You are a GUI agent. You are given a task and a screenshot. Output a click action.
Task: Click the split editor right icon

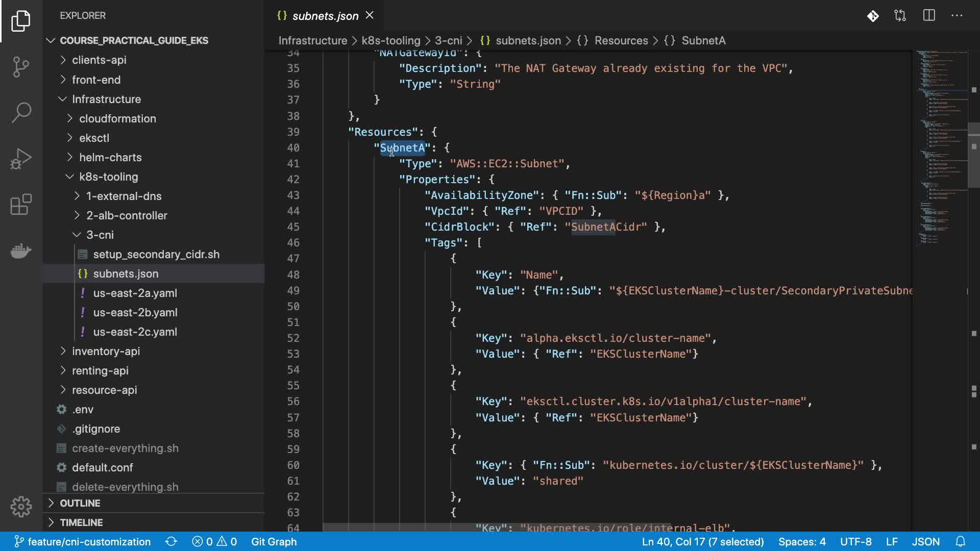click(x=929, y=16)
